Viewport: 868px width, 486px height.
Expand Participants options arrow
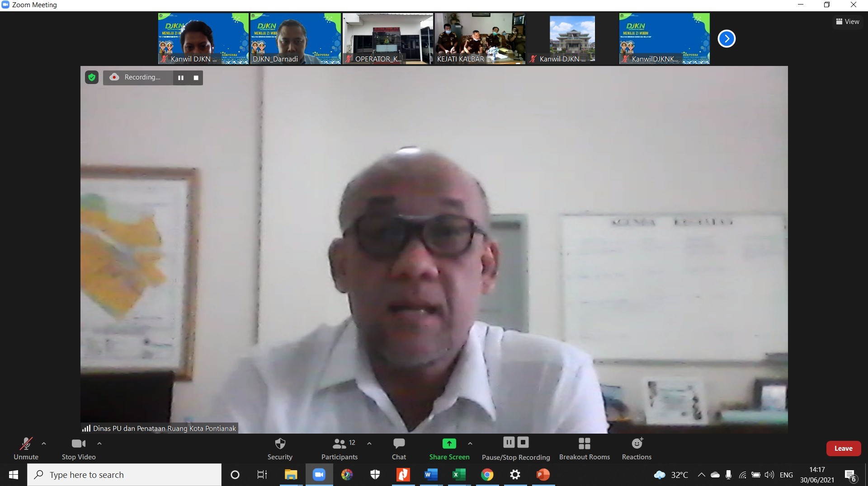[x=369, y=444]
